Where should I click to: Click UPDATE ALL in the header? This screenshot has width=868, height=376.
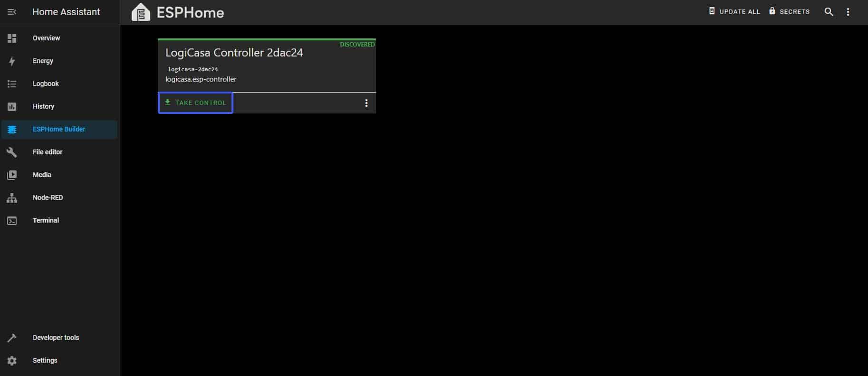[x=734, y=11]
